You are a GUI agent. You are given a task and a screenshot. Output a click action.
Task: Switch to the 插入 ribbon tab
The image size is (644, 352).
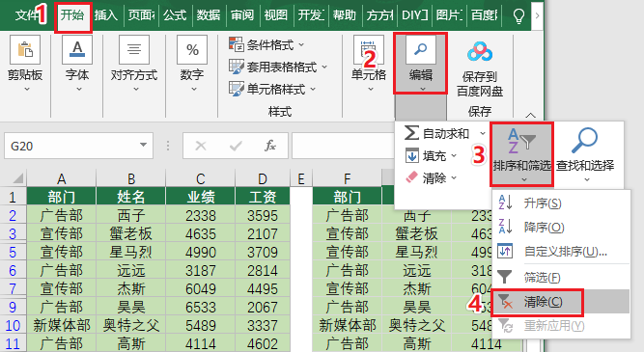106,15
